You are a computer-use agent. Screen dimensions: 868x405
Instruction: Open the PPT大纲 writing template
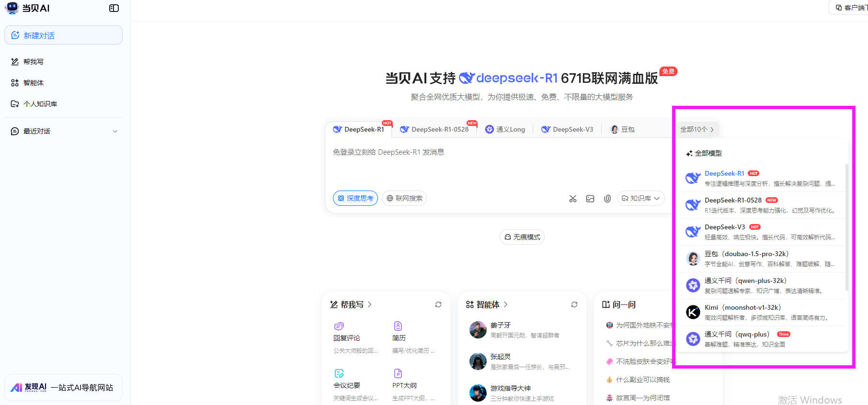[414, 385]
